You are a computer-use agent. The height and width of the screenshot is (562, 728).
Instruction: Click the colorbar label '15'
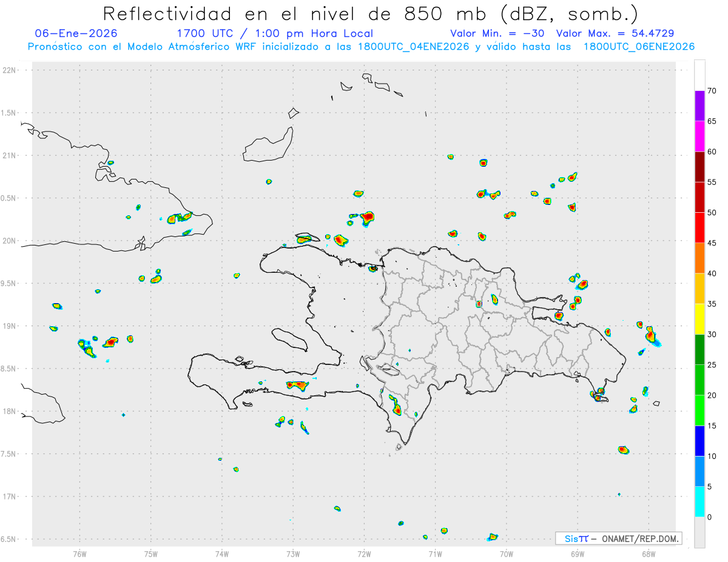(712, 426)
